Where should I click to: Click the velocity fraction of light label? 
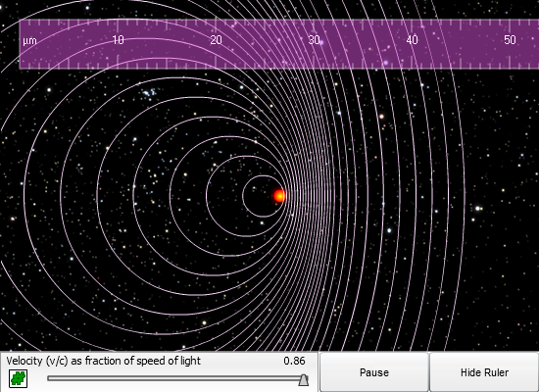pyautogui.click(x=103, y=361)
